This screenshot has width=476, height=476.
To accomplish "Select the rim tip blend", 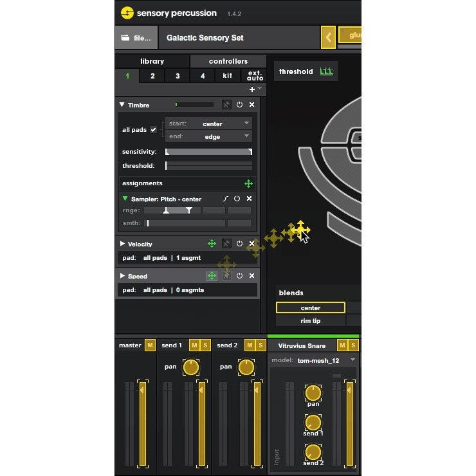I will (x=311, y=321).
